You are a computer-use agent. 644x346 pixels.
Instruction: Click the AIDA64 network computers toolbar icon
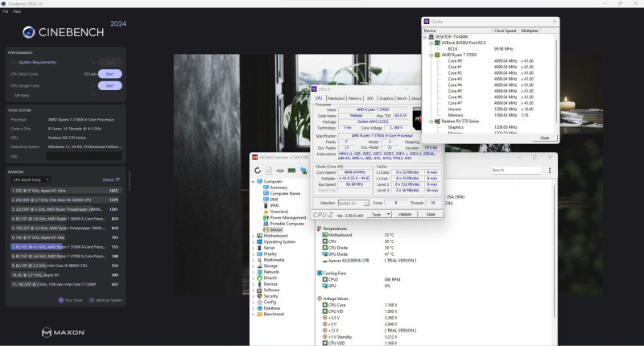[x=303, y=171]
